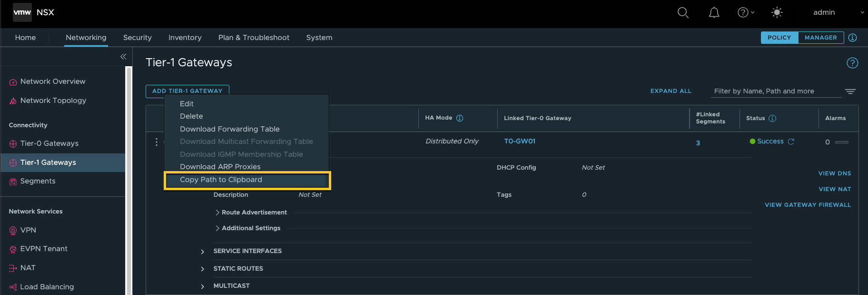Click VIEW NAT link
The width and height of the screenshot is (868, 295).
pos(835,189)
